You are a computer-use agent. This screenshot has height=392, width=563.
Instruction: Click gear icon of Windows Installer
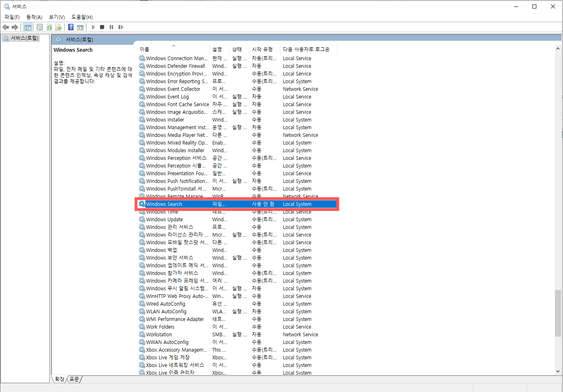142,119
